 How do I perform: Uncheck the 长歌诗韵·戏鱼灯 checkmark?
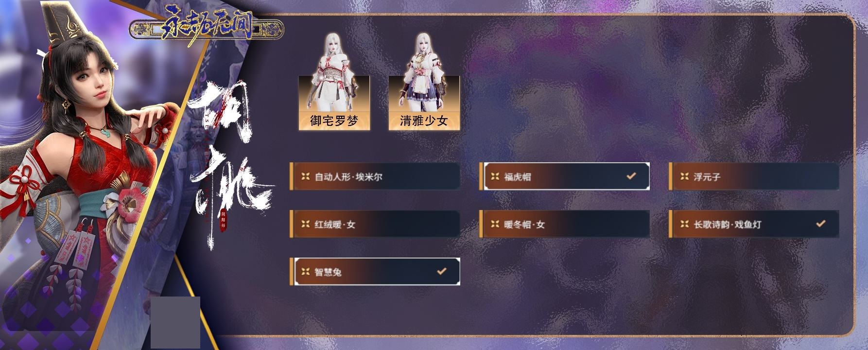820,224
